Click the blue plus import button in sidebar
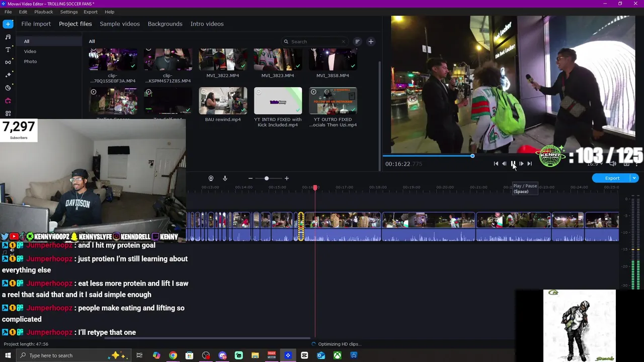The width and height of the screenshot is (644, 362). click(8, 24)
